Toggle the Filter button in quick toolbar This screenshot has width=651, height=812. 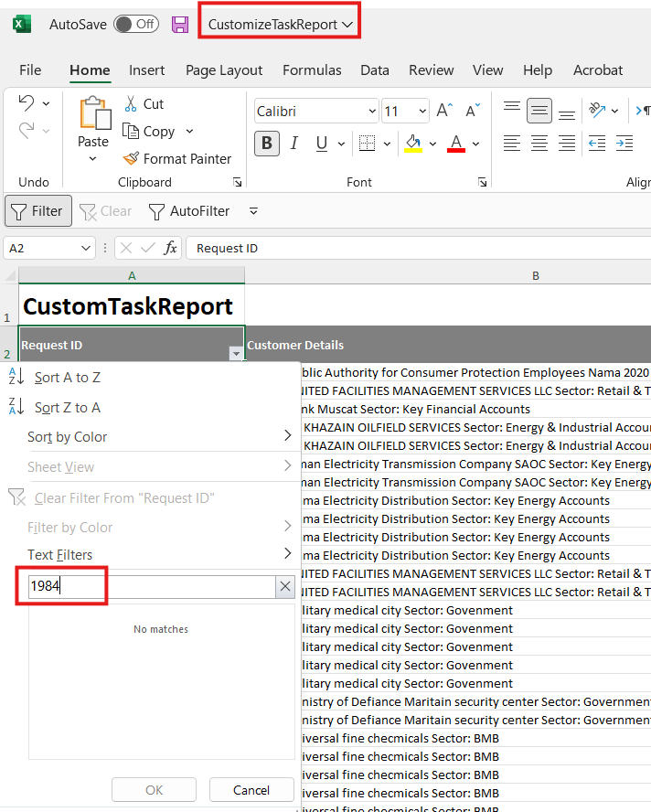[x=37, y=211]
